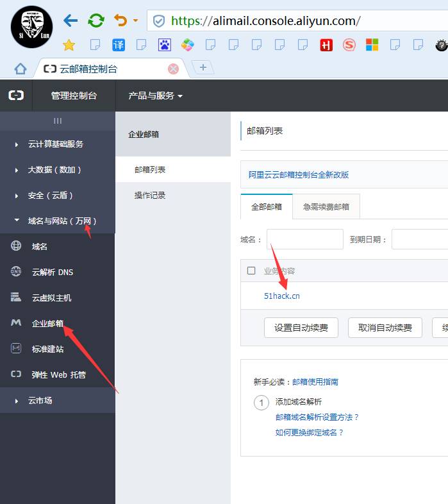Click the security shield icon in the address bar
The height and width of the screenshot is (504, 448).
pos(159,21)
